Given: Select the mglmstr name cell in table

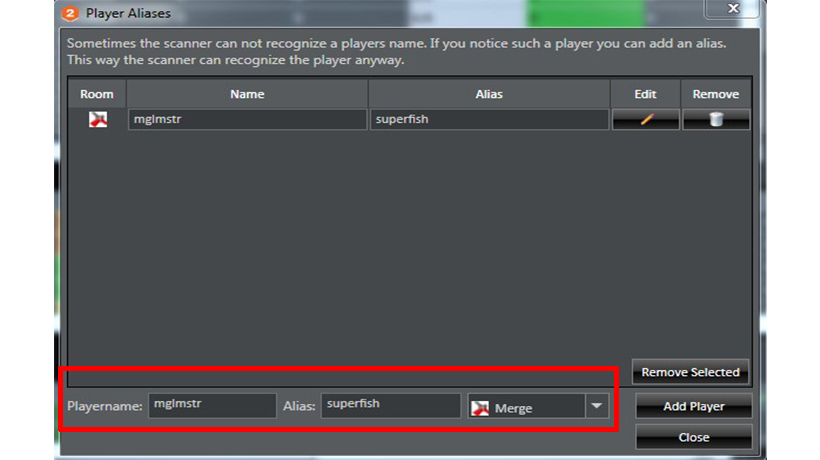Looking at the screenshot, I should click(247, 119).
